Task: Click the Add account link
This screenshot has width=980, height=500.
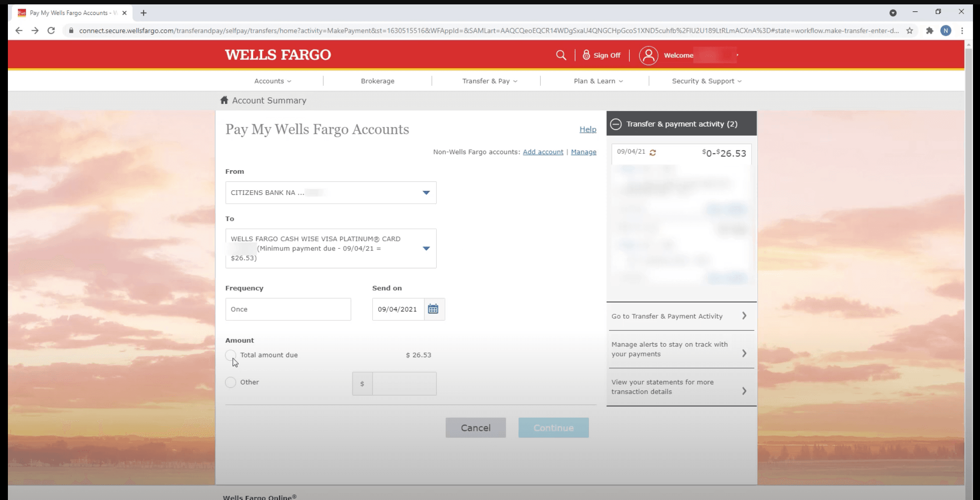Action: (x=543, y=152)
